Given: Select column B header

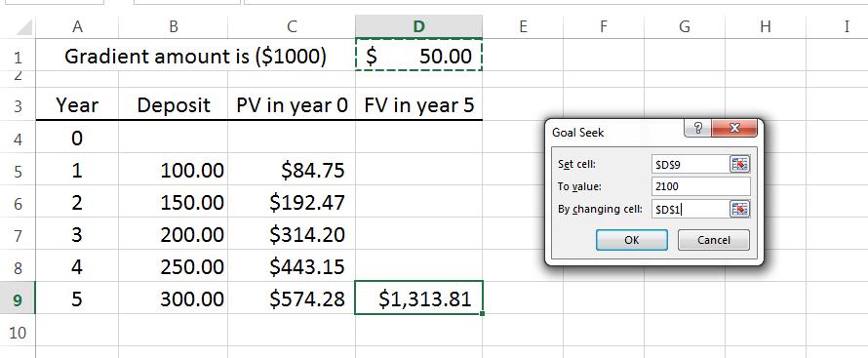Looking at the screenshot, I should point(174,26).
